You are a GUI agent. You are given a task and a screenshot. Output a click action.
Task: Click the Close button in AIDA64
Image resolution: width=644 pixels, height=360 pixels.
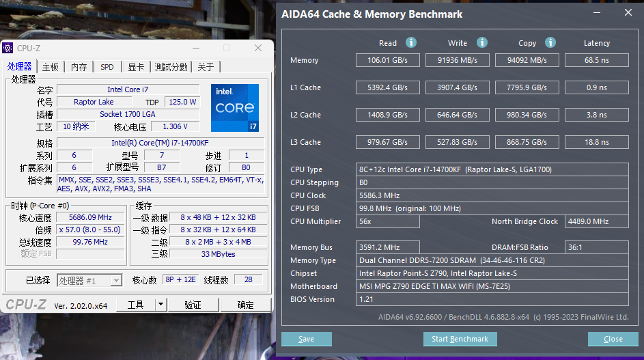613,339
